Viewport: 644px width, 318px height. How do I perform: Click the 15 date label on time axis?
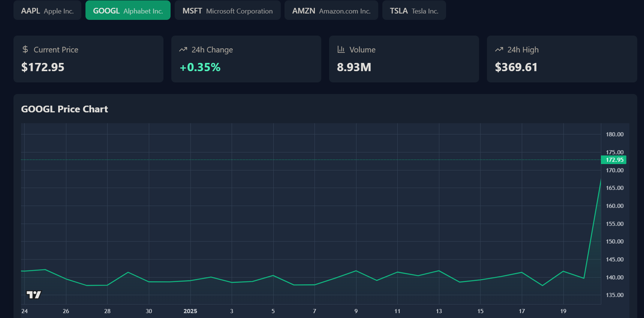click(481, 311)
